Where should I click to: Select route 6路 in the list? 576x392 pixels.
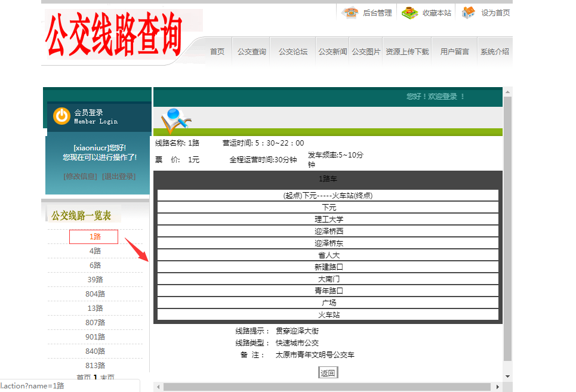click(95, 266)
